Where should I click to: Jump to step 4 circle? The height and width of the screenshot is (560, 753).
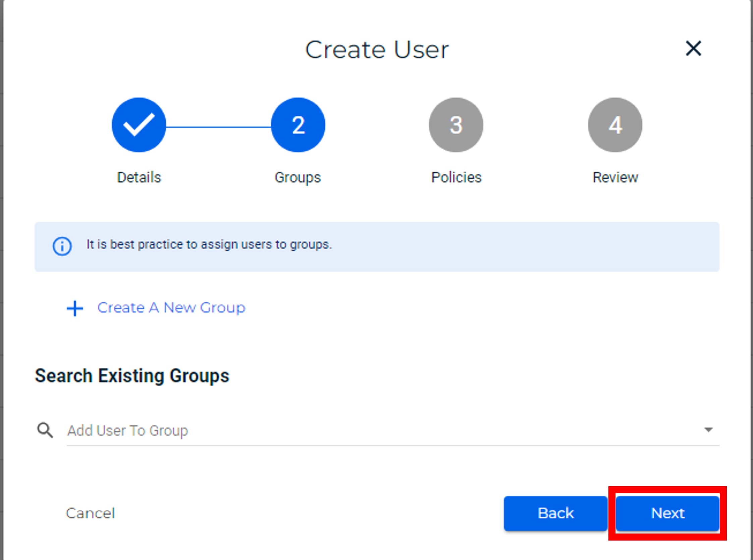[x=615, y=125]
